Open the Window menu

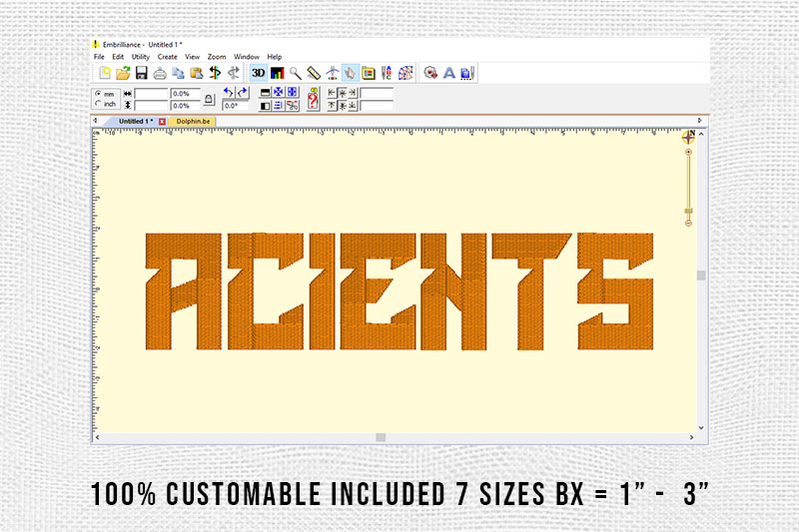tap(247, 57)
